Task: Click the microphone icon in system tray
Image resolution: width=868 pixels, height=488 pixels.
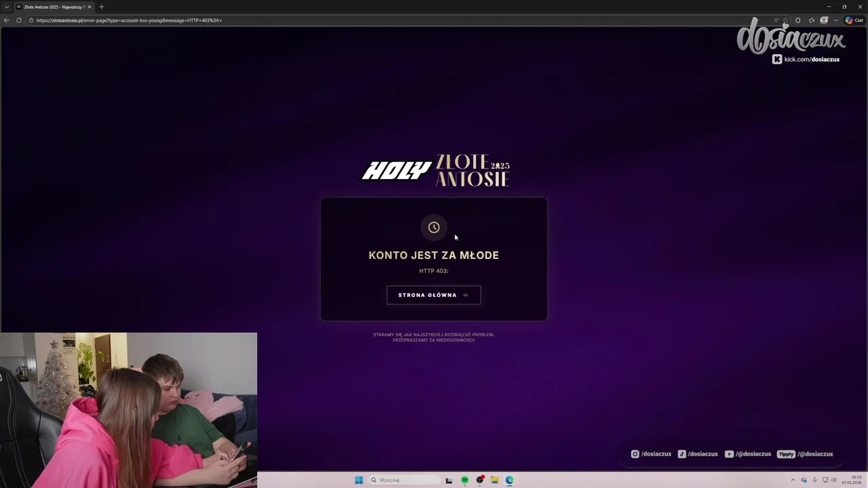Action: click(x=814, y=480)
